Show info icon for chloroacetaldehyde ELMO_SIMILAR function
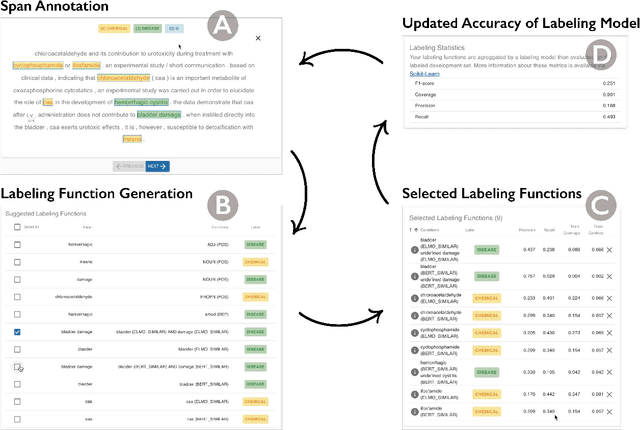Screen dimensions: 640x430 414,298
